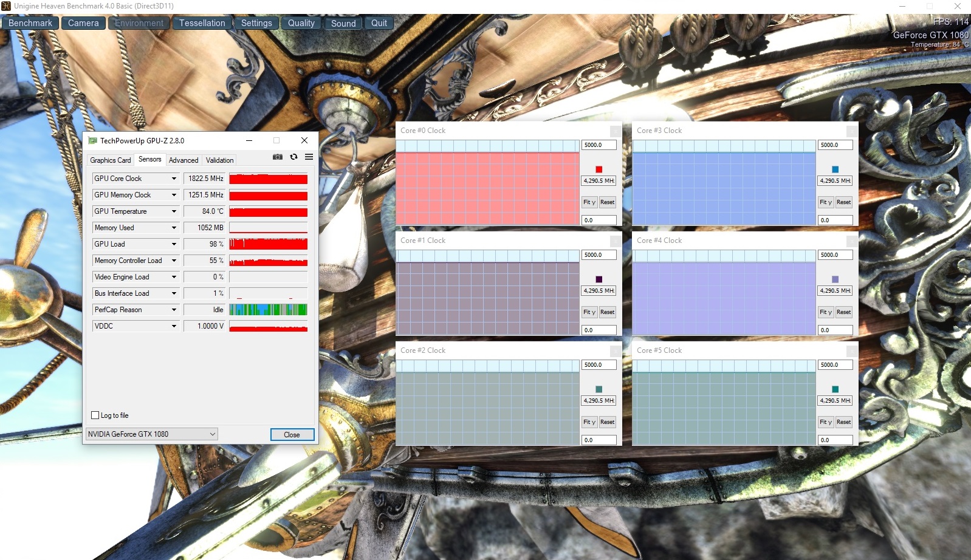971x560 pixels.
Task: Click the VDDC value 1.0000 V
Action: pos(205,326)
